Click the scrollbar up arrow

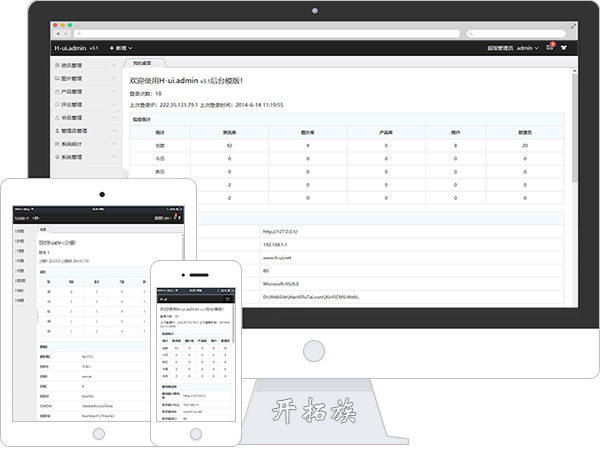tap(574, 71)
